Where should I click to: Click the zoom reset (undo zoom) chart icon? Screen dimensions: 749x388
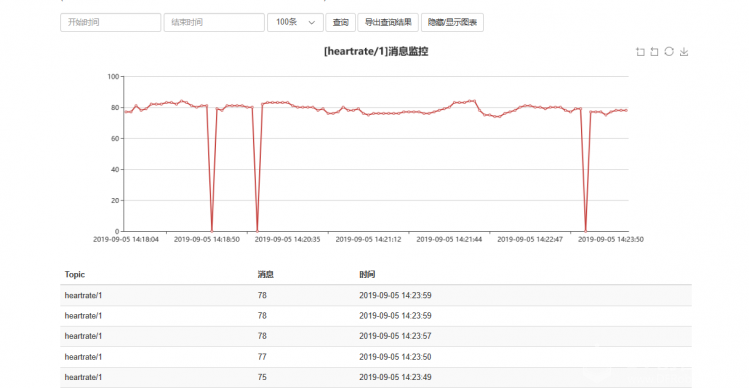click(x=654, y=52)
